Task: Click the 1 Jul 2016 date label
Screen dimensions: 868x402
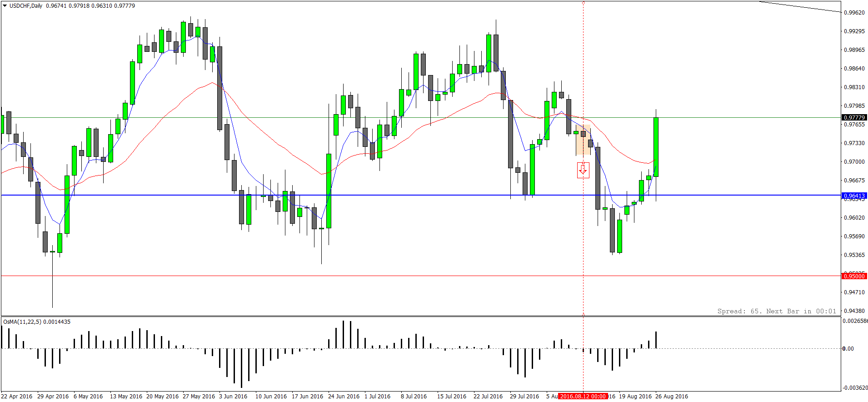Action: coord(377,396)
